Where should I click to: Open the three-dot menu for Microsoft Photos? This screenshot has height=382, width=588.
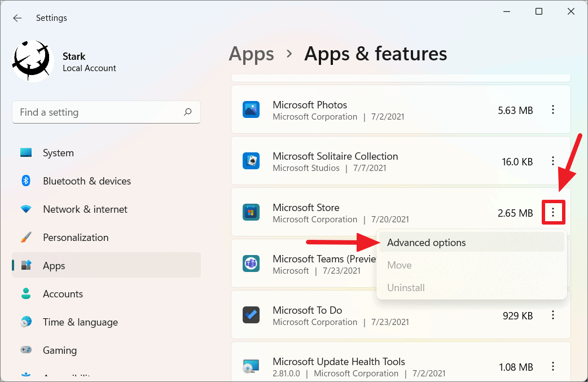(x=553, y=109)
